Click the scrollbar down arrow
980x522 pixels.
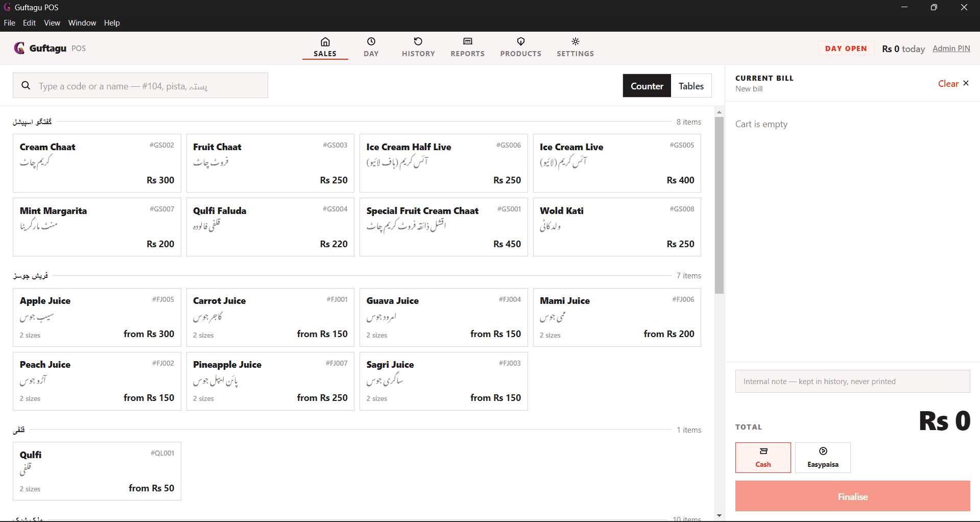719,515
